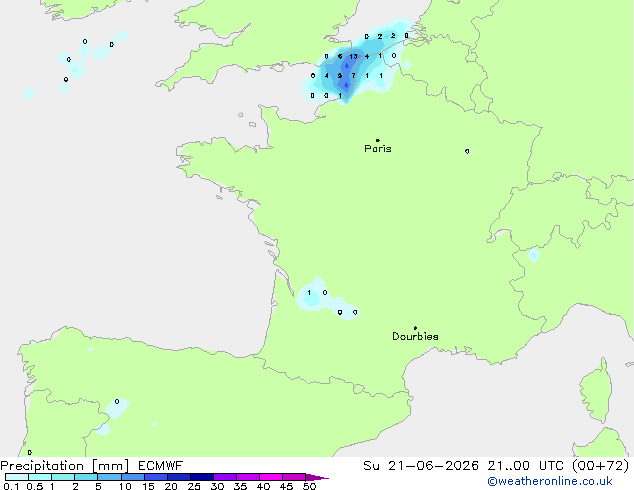Click the 'Precipitation [mm]' title text

(65, 466)
